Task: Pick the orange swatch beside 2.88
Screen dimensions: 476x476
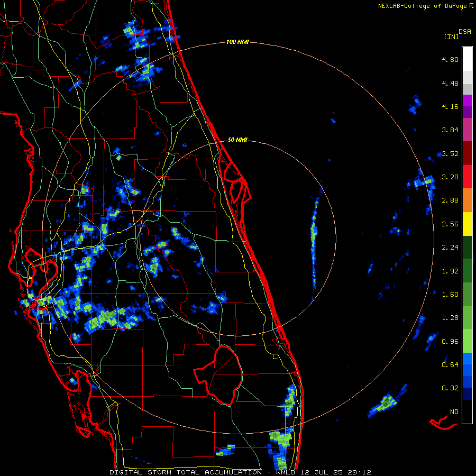Action: click(467, 200)
